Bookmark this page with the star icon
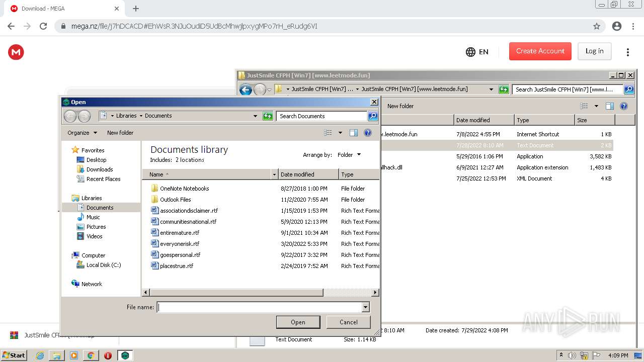644x362 pixels. pyautogui.click(x=597, y=26)
